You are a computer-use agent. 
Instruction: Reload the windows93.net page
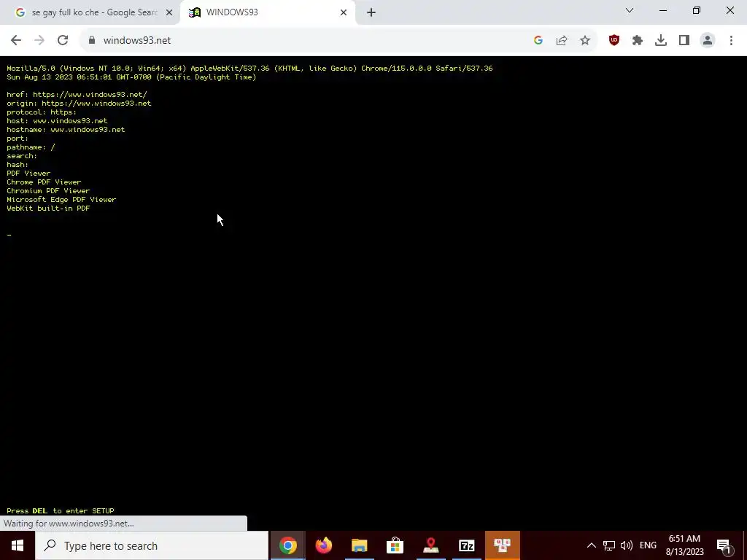(63, 41)
